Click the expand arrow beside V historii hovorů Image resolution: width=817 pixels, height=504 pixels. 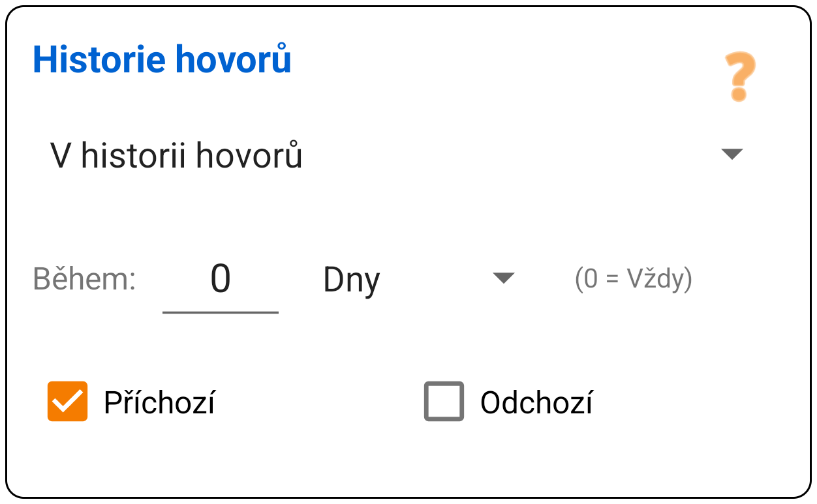pos(733,154)
